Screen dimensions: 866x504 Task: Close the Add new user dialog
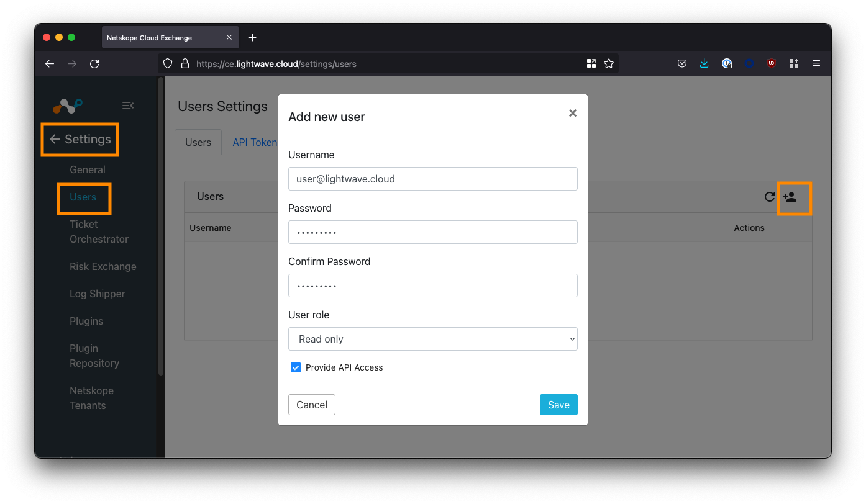[572, 113]
